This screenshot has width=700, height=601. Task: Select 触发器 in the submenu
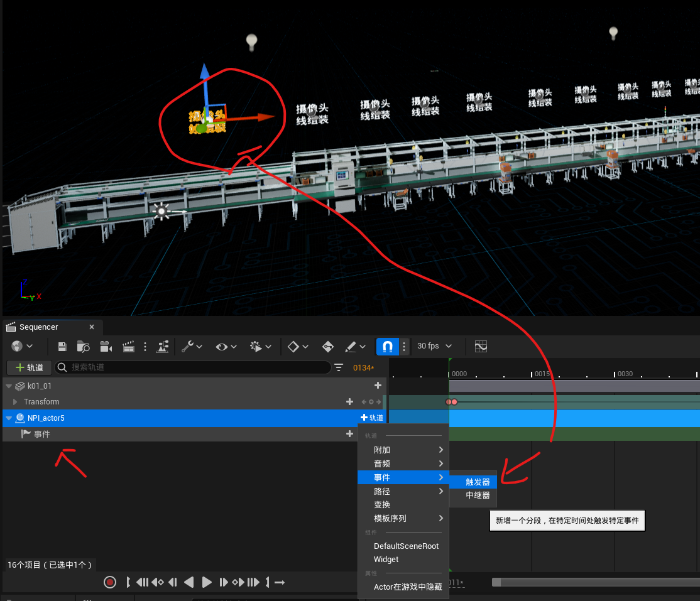pyautogui.click(x=473, y=482)
